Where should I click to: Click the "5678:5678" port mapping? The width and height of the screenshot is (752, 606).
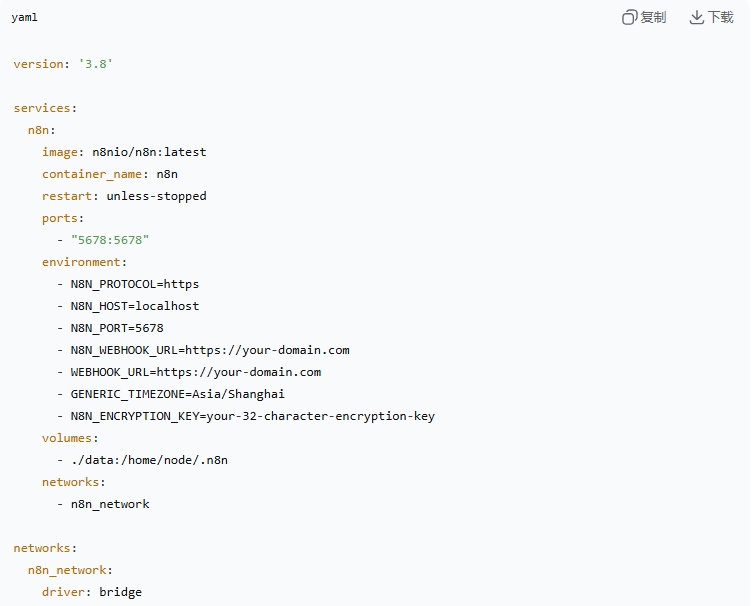point(110,240)
